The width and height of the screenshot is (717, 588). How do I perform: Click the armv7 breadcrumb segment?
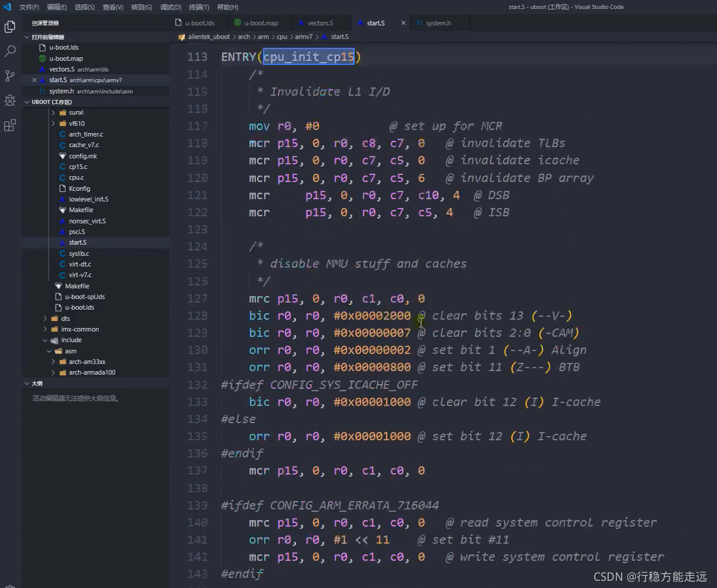pyautogui.click(x=304, y=37)
